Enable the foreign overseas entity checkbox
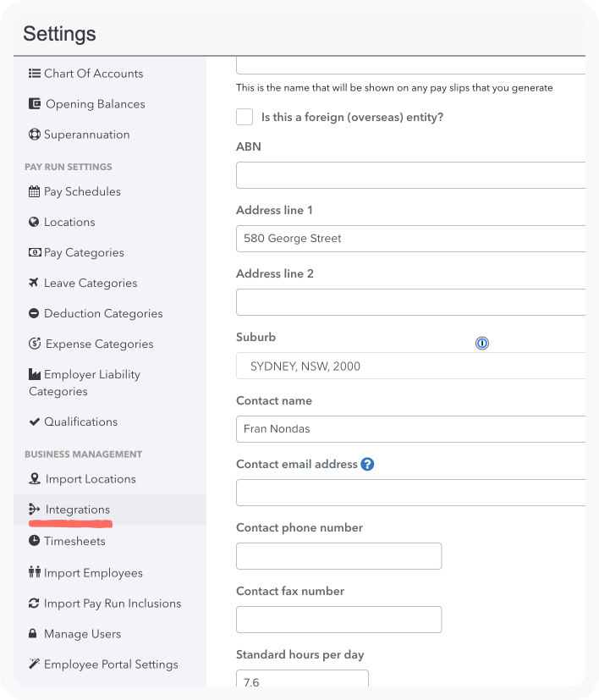The width and height of the screenshot is (599, 700). (x=245, y=117)
